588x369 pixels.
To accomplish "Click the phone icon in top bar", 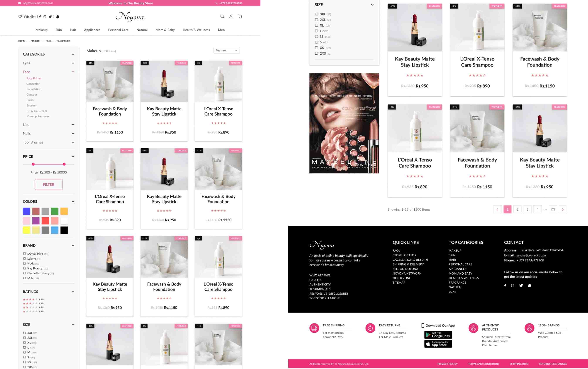I will tap(216, 3).
